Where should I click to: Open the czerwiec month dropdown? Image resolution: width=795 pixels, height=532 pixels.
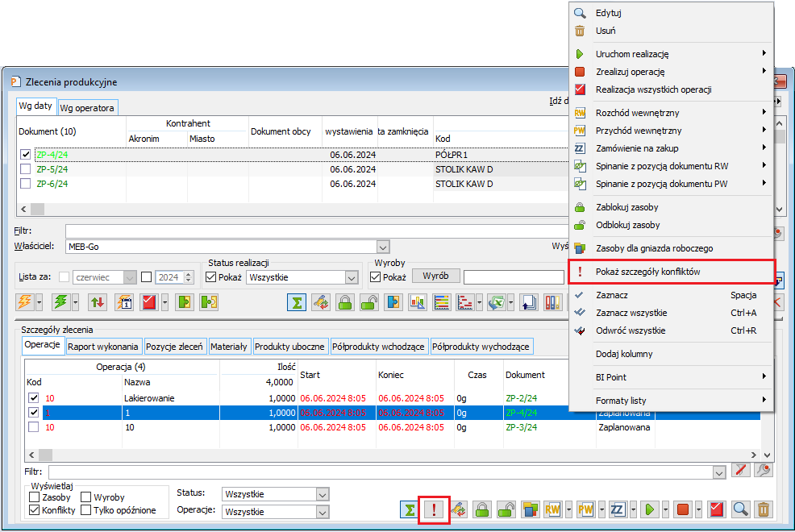coord(130,277)
